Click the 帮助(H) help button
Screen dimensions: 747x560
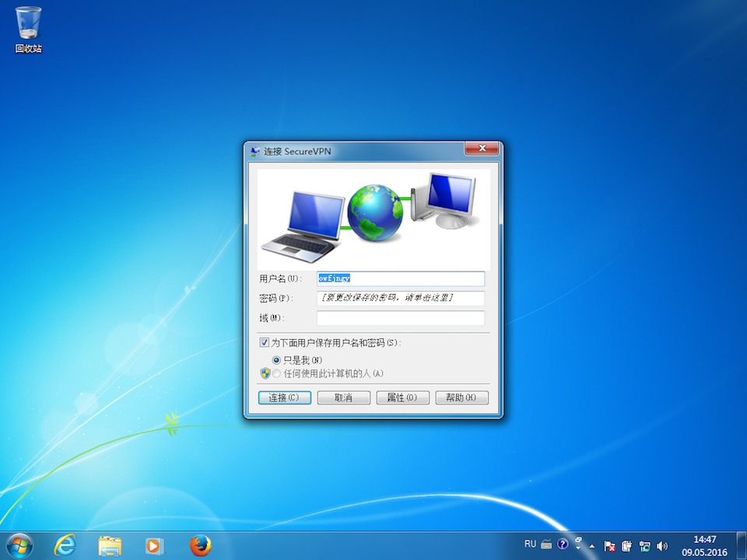tap(461, 397)
